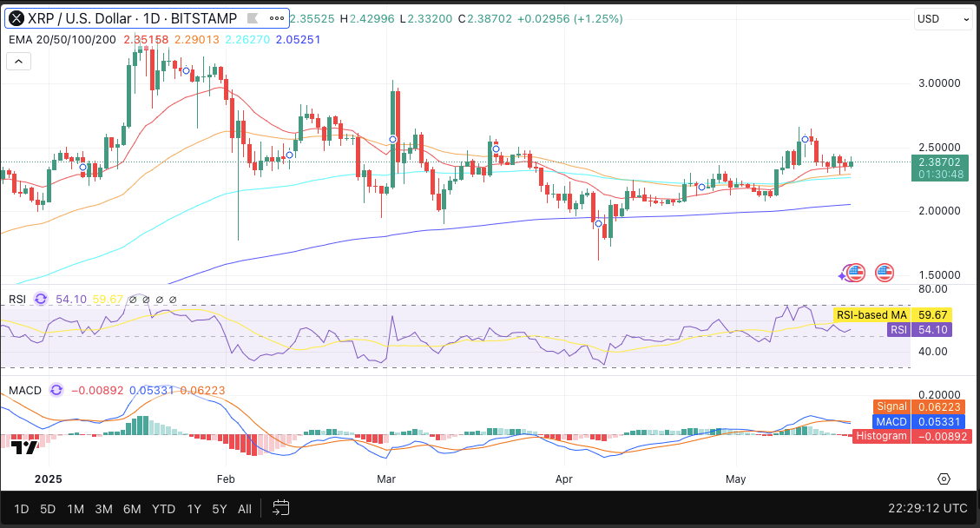The image size is (980, 528).
Task: Click the low value L2.33200
Action: click(425, 19)
